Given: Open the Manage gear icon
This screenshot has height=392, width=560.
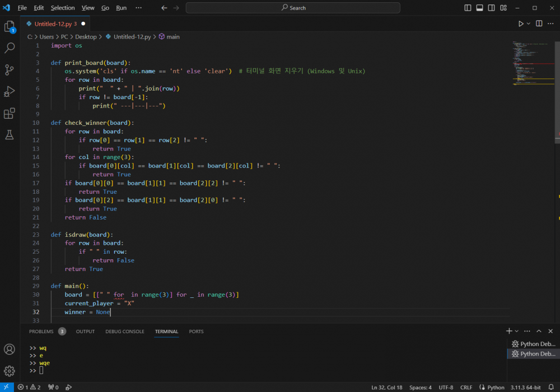Looking at the screenshot, I should tap(10, 371).
